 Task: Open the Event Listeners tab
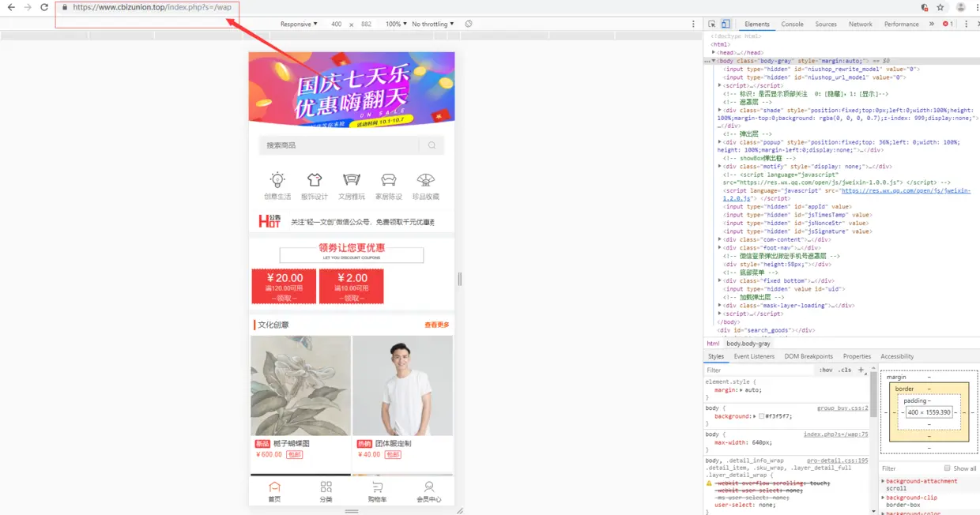pyautogui.click(x=754, y=356)
